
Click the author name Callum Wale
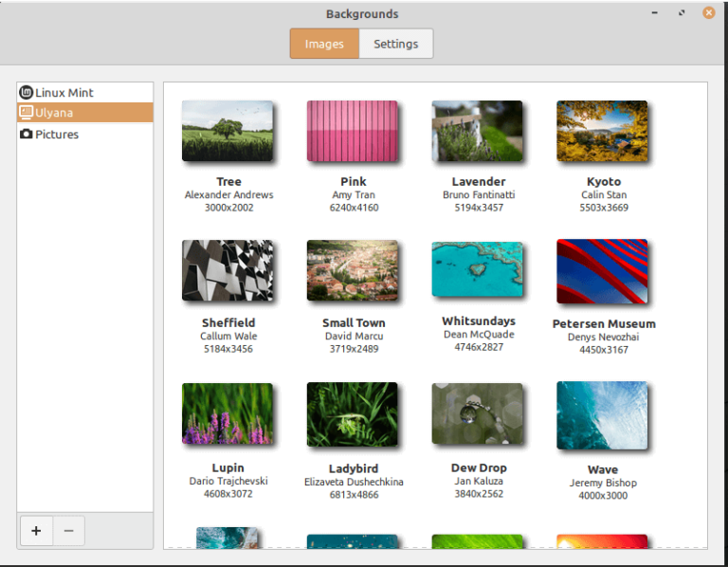[228, 336]
